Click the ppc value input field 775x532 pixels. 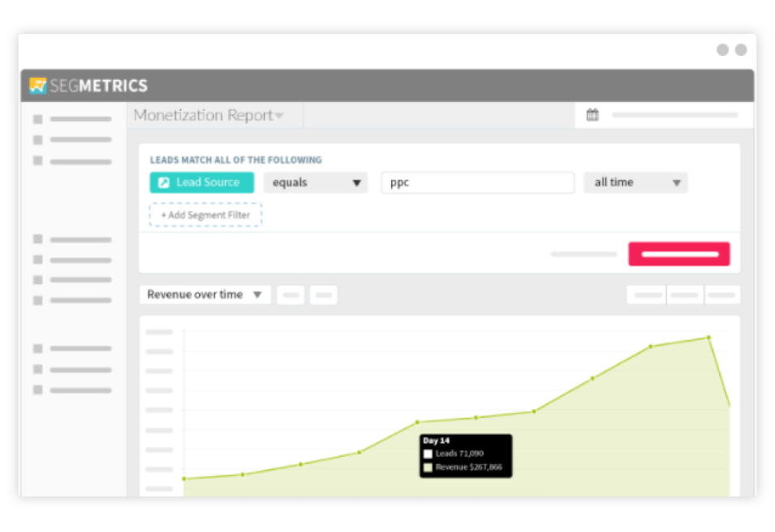478,182
